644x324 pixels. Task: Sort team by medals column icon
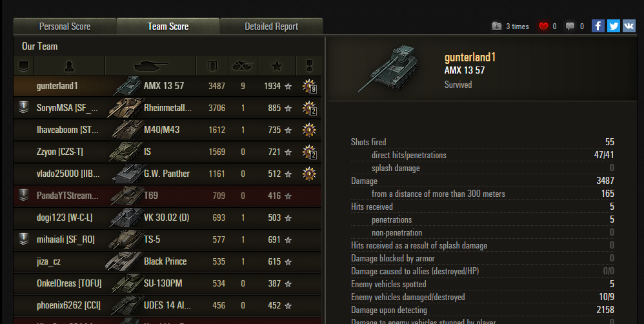(x=309, y=66)
